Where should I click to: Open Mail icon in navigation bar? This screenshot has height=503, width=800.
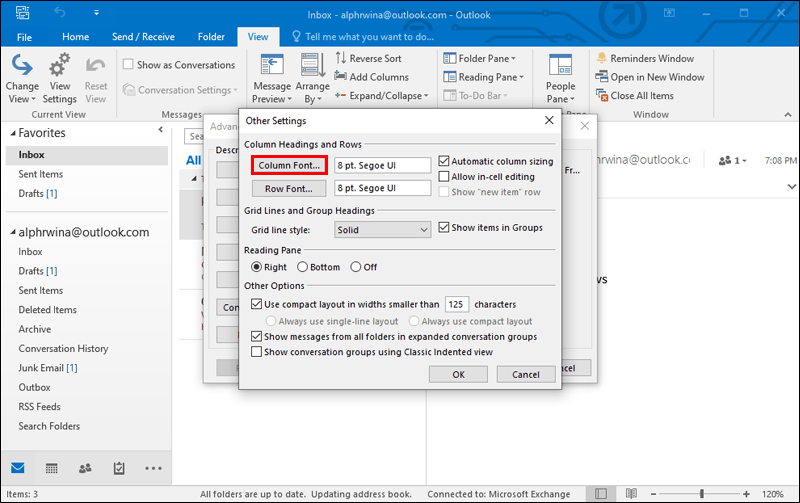(18, 468)
